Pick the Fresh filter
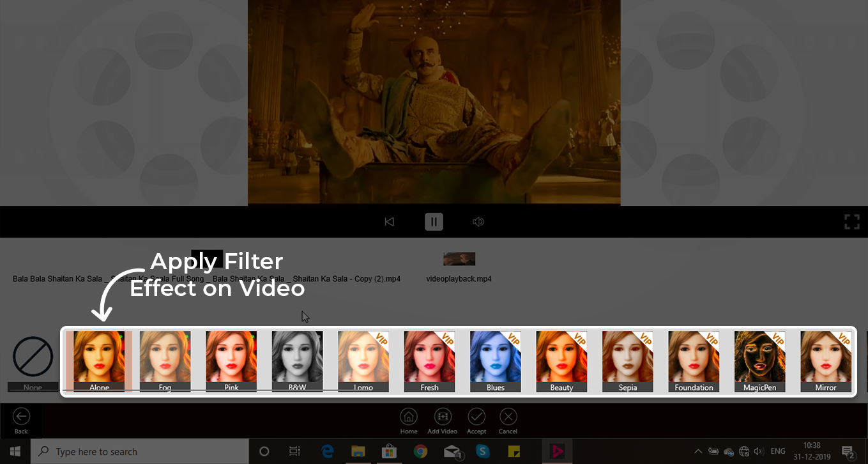The height and width of the screenshot is (464, 868). tap(429, 361)
